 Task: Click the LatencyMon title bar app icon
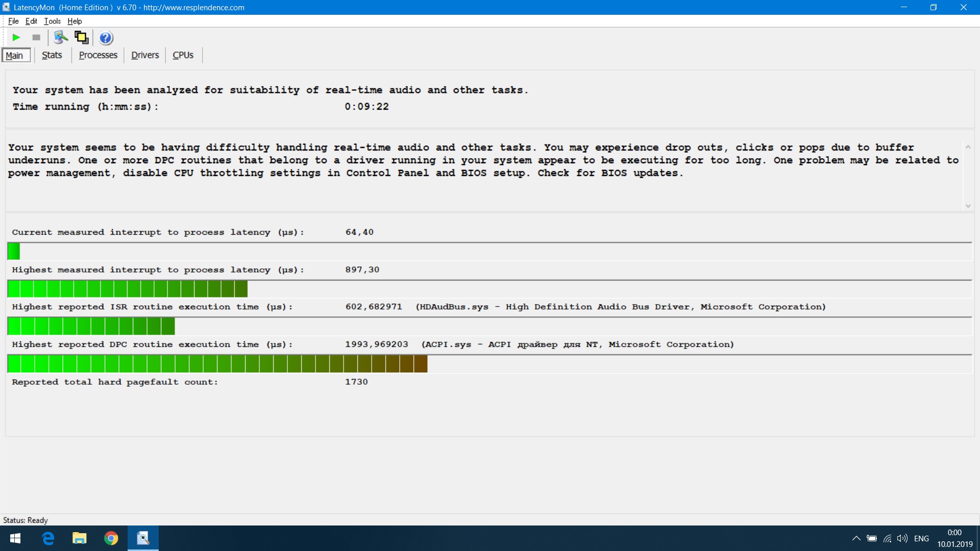click(x=6, y=7)
